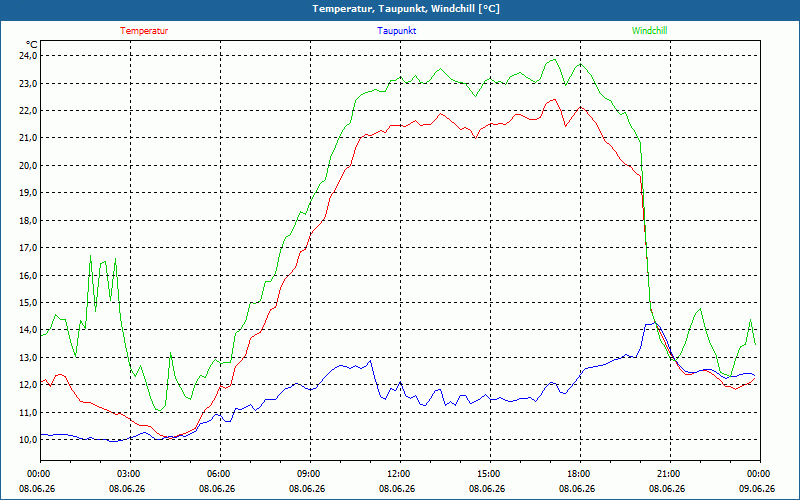Select the 10,0 y-axis value
Screen dimensions: 800x500
[28, 439]
